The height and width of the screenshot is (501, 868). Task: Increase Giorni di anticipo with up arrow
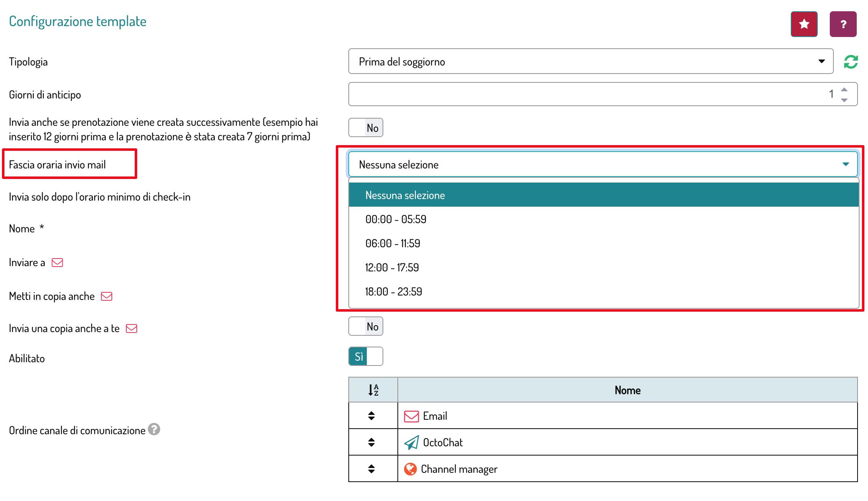(844, 90)
